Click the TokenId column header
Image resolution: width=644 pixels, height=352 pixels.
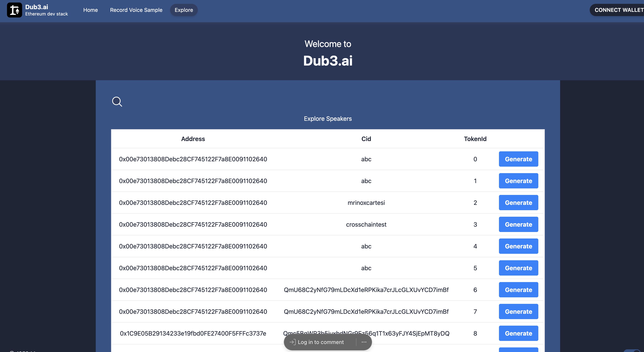click(x=475, y=139)
